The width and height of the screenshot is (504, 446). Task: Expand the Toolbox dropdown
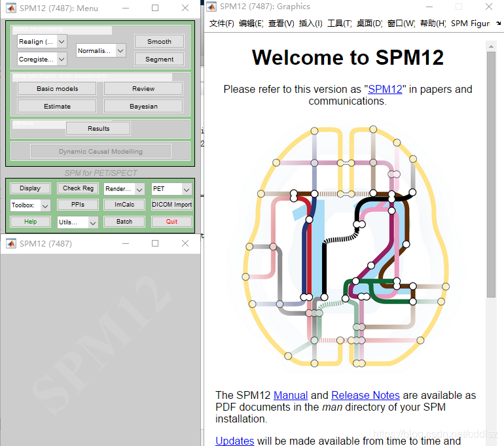pos(30,205)
